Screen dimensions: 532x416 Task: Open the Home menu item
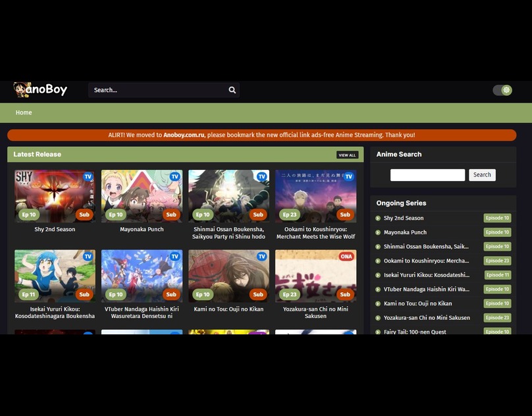(24, 113)
